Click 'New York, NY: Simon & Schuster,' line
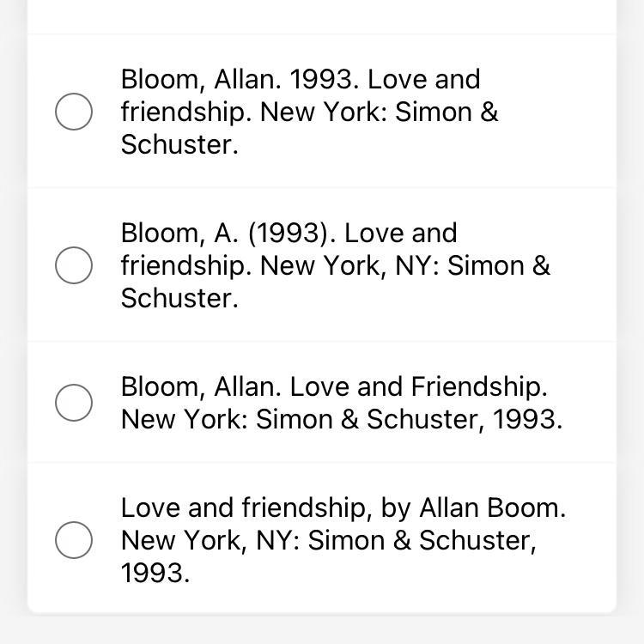644x644 pixels. (328, 541)
